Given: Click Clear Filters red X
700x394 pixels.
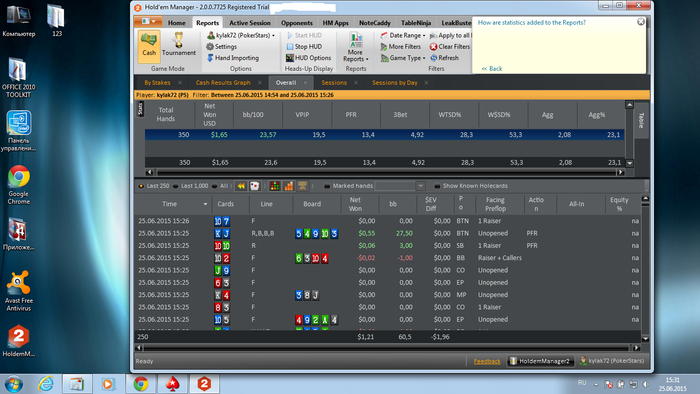Looking at the screenshot, I should pyautogui.click(x=433, y=46).
